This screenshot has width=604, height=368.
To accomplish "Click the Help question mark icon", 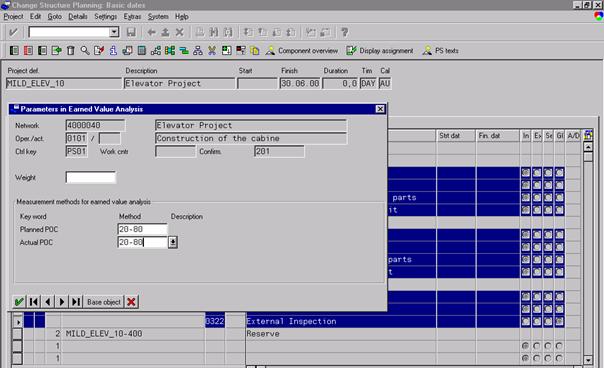I will pos(344,32).
